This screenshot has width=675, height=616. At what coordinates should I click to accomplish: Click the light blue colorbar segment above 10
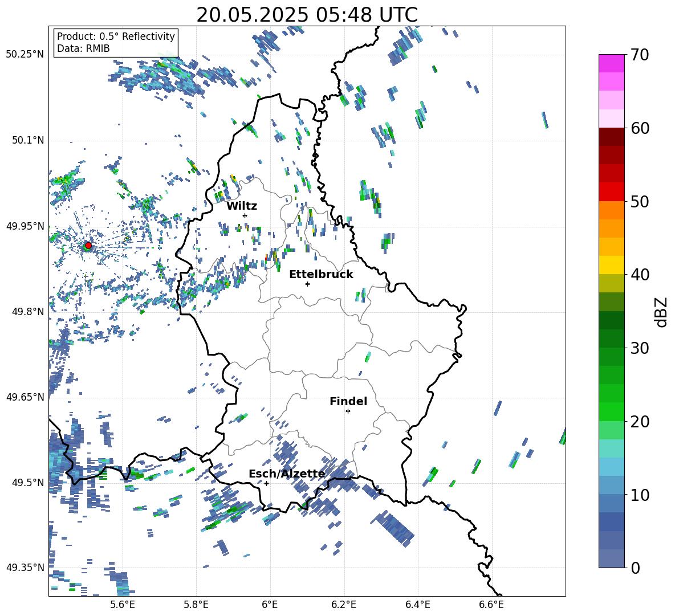click(x=612, y=467)
